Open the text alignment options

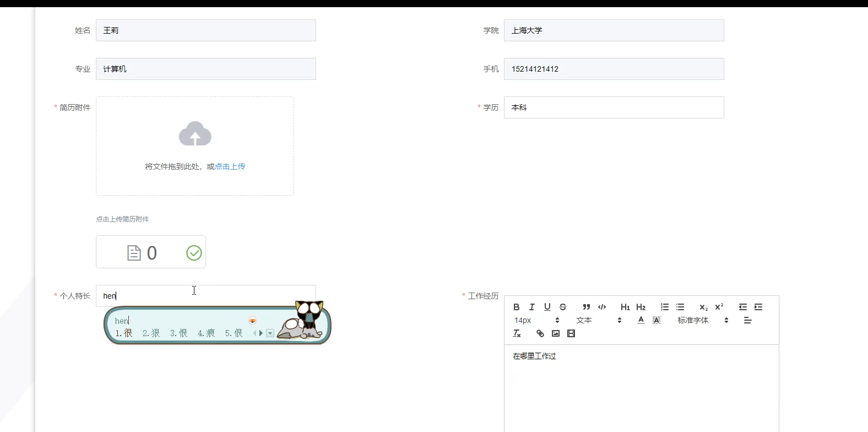tap(747, 320)
